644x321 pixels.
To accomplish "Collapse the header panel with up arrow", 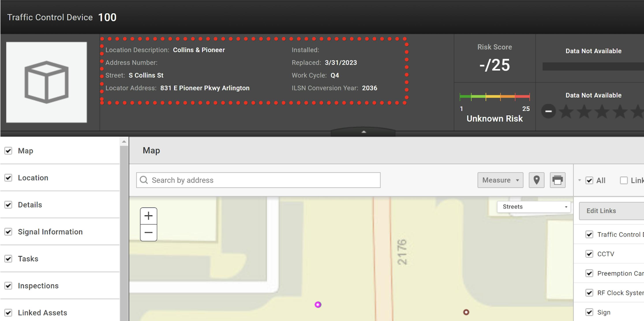I will (364, 132).
